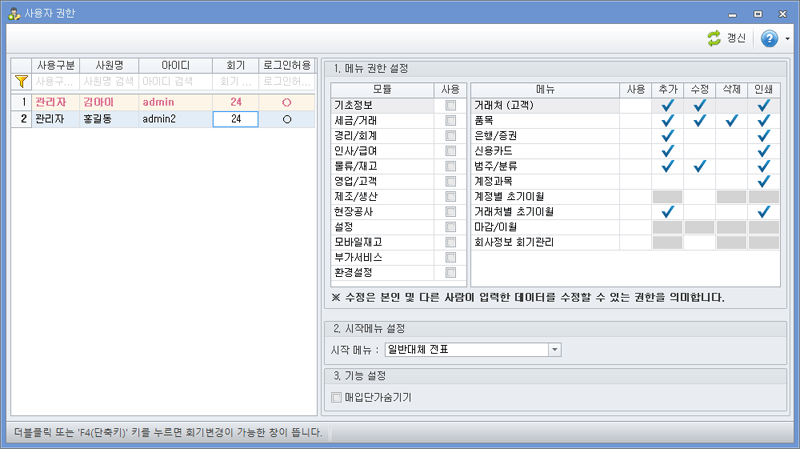Toggle 부가서비스 module 사용 checkbox
The width and height of the screenshot is (800, 449).
click(451, 258)
